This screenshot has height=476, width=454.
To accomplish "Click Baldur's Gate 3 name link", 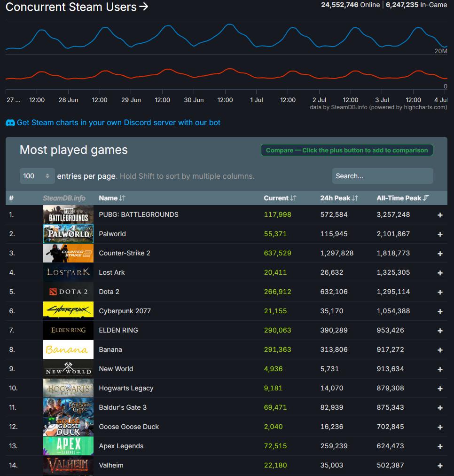I will pyautogui.click(x=123, y=407).
